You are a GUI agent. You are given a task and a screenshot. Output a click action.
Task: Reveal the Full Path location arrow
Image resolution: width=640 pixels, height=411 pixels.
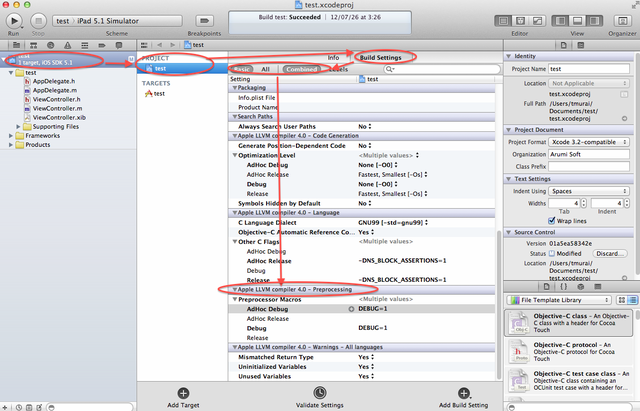pos(624,119)
